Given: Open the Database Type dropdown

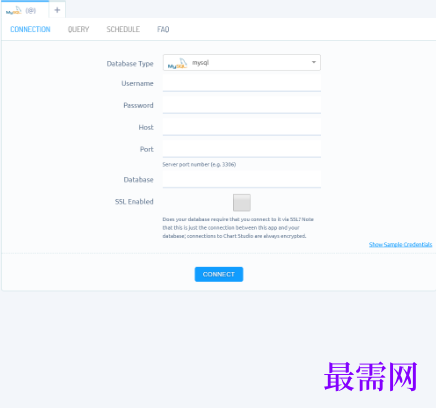Looking at the screenshot, I should (x=242, y=63).
